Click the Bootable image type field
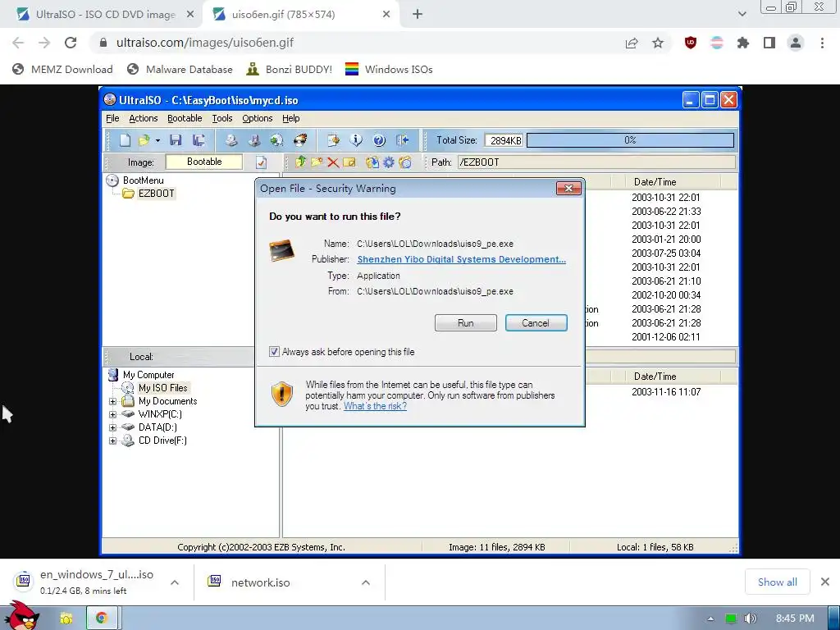This screenshot has height=630, width=840. (204, 162)
